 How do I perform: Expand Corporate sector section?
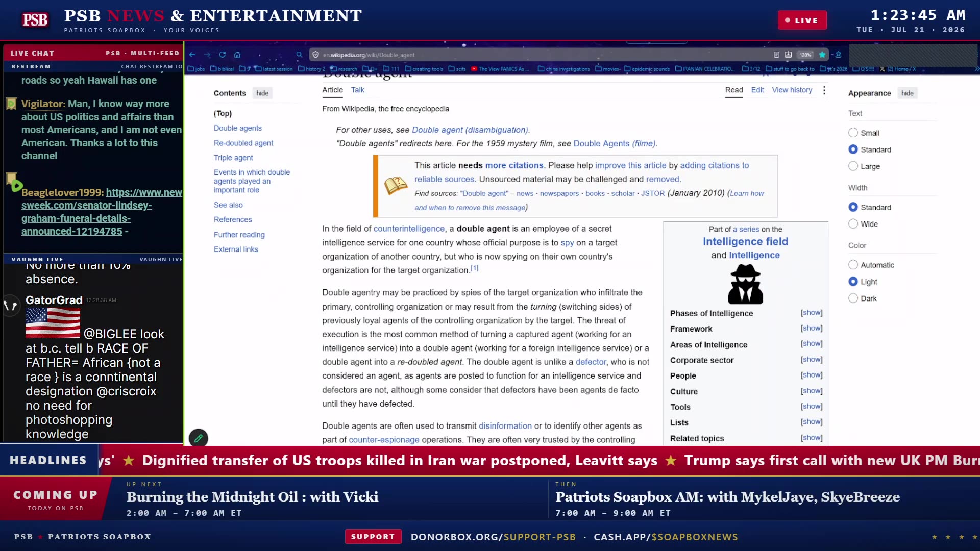(812, 360)
